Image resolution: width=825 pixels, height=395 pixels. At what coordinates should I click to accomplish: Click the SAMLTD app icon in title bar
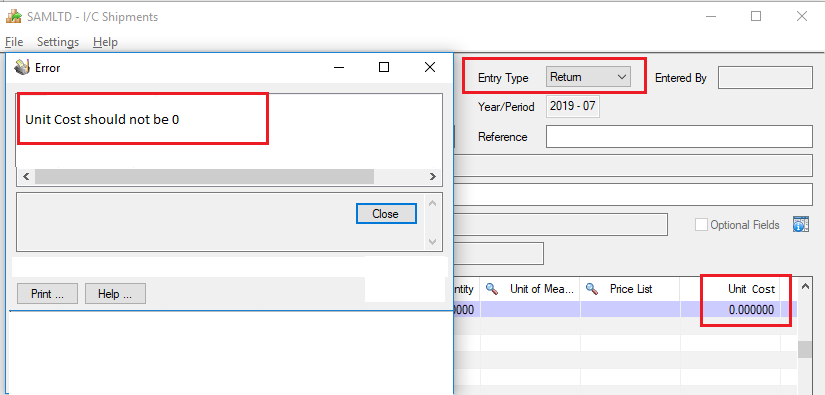(x=14, y=16)
